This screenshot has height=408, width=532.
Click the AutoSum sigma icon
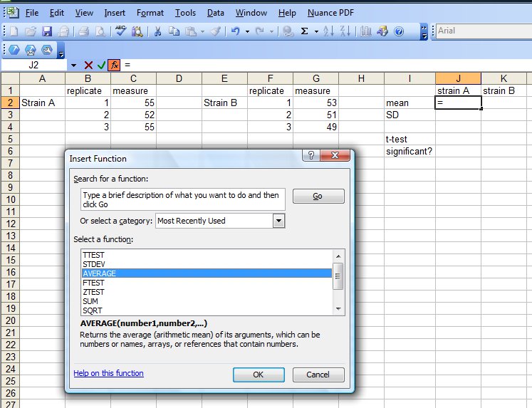[305, 31]
